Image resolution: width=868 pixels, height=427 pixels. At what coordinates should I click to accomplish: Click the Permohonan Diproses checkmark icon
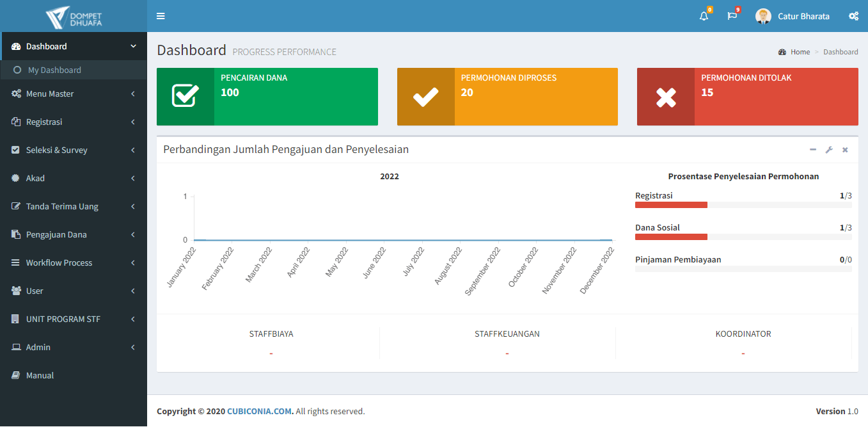(x=425, y=97)
